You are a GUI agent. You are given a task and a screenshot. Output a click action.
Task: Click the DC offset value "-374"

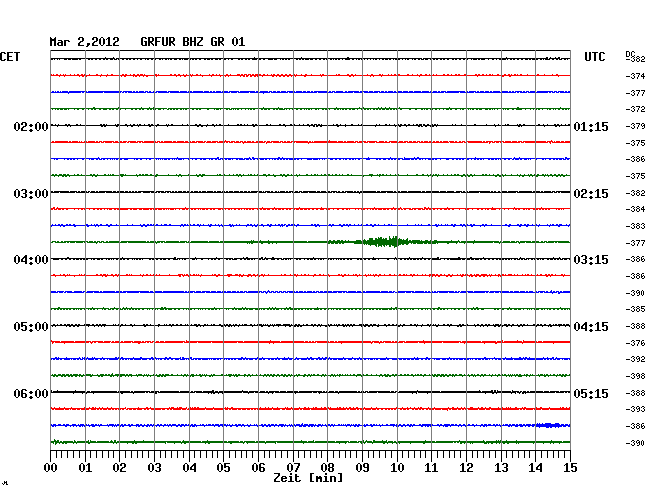point(635,76)
